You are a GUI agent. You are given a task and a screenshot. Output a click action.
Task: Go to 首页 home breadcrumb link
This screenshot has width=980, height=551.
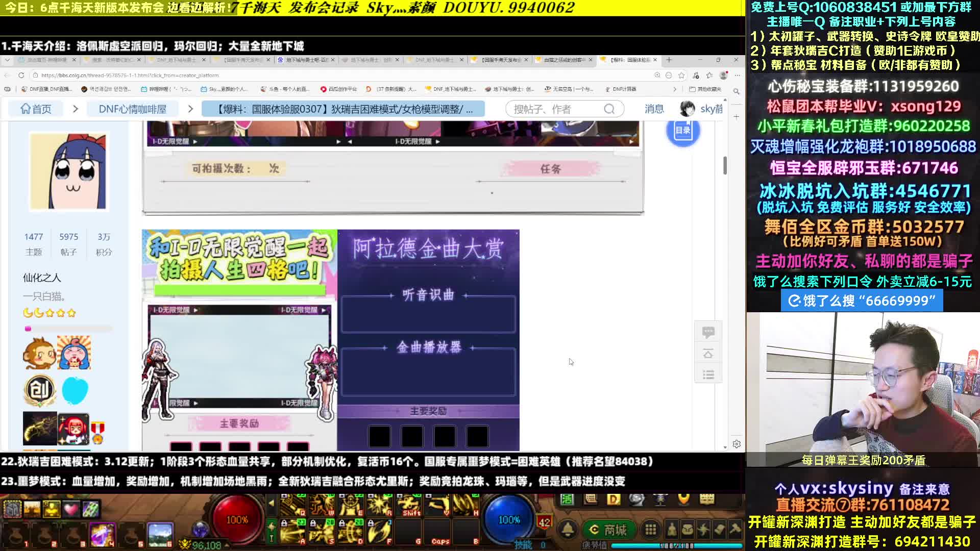[x=36, y=109]
